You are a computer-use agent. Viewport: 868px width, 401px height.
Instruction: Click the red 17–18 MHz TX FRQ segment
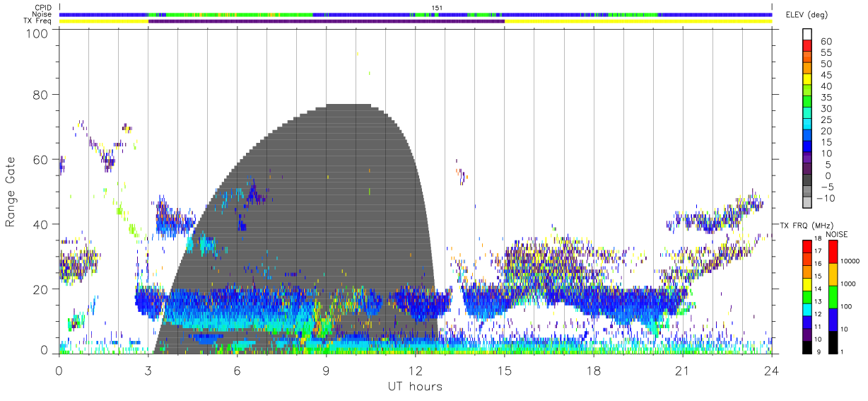[x=808, y=245]
